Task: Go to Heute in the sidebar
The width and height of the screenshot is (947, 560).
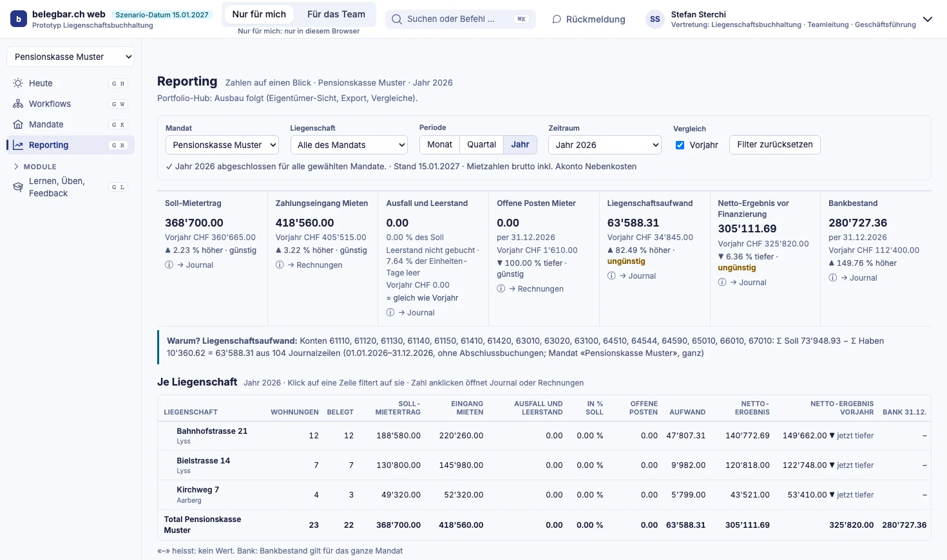Action: 70,83
